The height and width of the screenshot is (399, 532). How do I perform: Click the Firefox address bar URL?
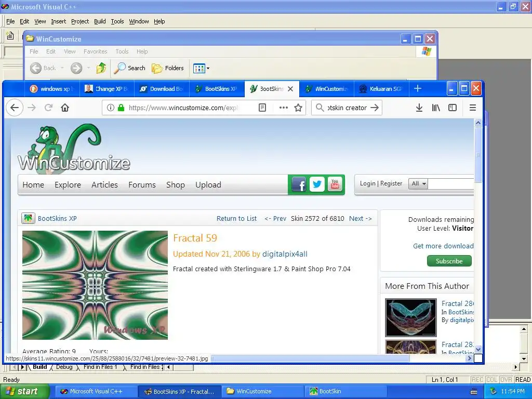183,108
